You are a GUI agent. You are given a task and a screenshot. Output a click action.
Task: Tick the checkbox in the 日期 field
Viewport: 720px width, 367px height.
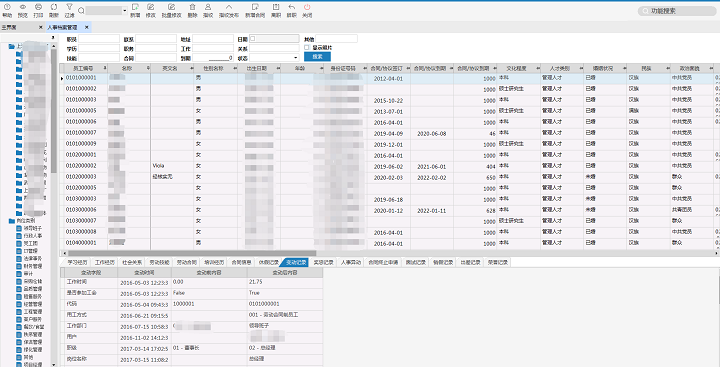253,39
